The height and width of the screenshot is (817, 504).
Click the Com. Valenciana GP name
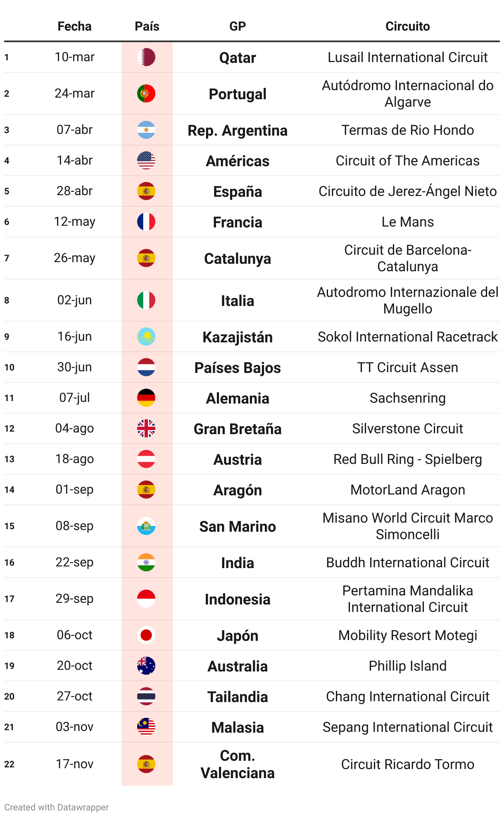(x=238, y=764)
